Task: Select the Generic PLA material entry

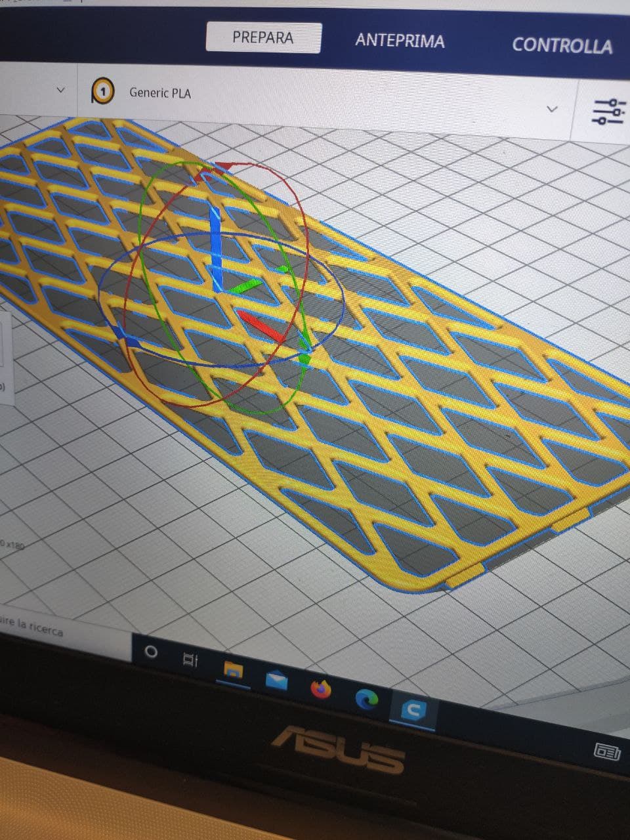Action: point(160,93)
